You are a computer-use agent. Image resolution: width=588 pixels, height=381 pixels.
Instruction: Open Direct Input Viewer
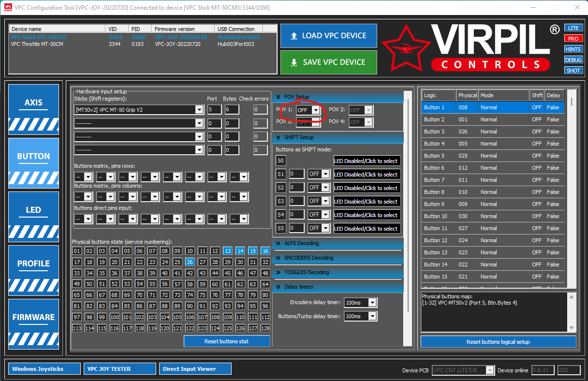click(x=195, y=369)
